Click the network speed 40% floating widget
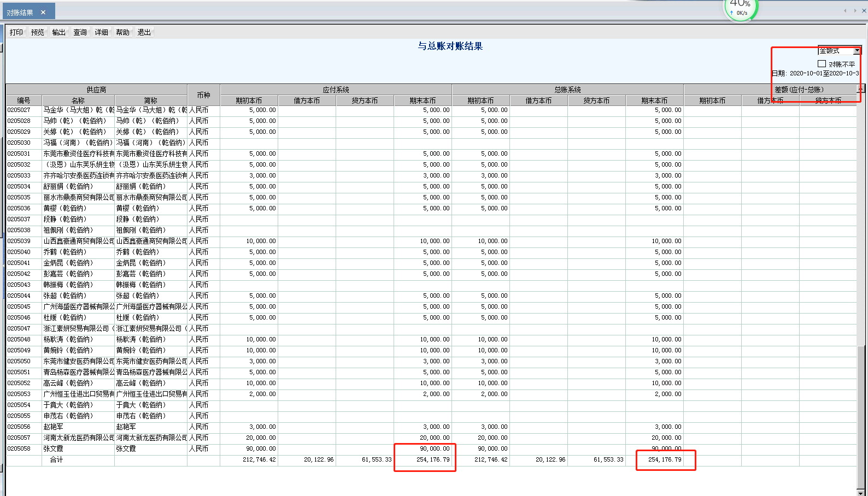868x496 pixels. (741, 9)
